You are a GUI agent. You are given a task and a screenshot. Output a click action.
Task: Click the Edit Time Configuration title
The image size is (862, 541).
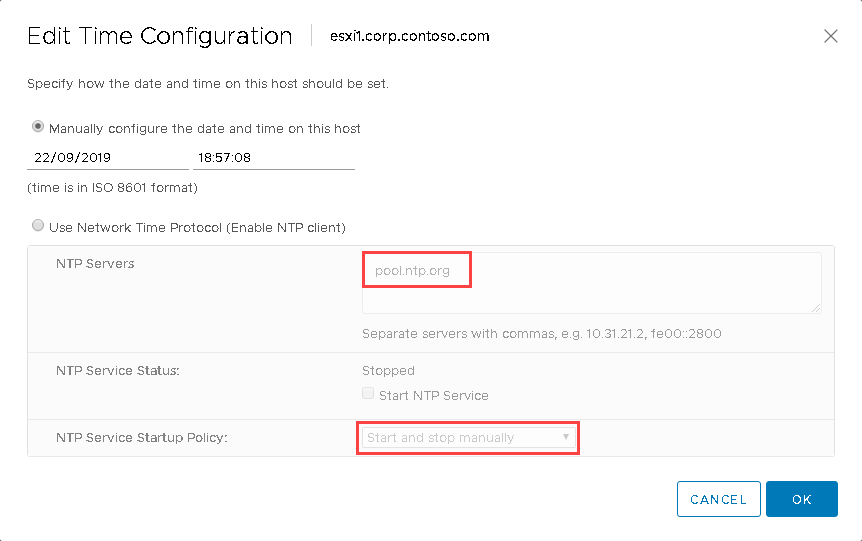[x=159, y=36]
